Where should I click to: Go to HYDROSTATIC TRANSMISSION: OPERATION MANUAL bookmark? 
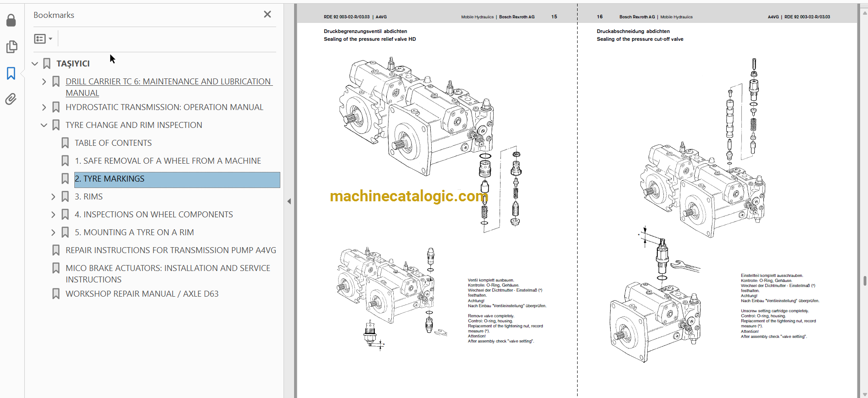click(164, 107)
